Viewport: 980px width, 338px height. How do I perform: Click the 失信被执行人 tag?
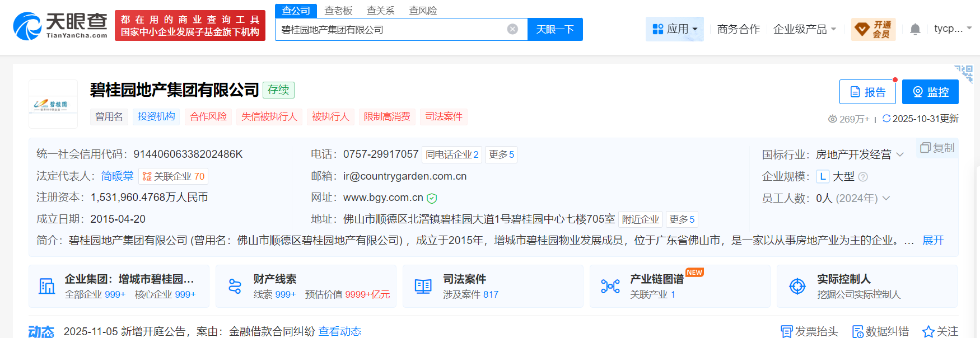tap(269, 116)
